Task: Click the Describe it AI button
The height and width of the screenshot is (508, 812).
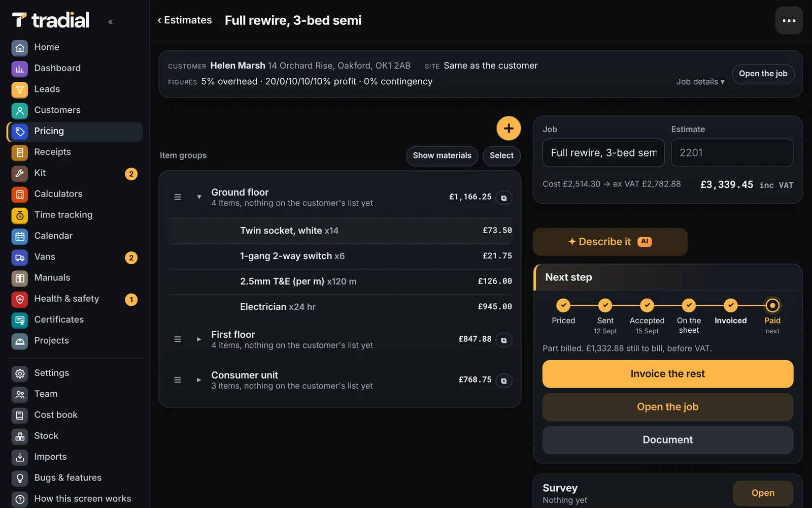Action: point(610,242)
